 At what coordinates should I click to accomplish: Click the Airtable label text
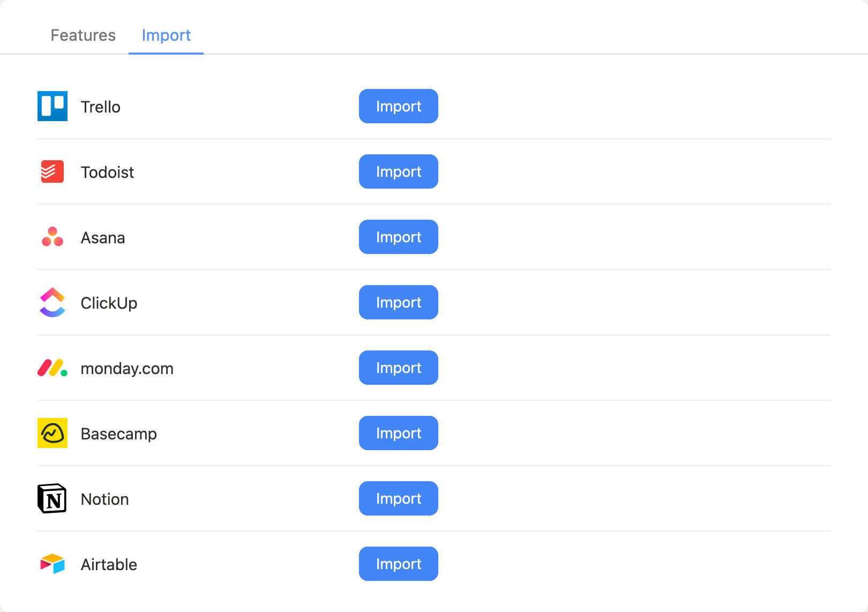pyautogui.click(x=109, y=564)
